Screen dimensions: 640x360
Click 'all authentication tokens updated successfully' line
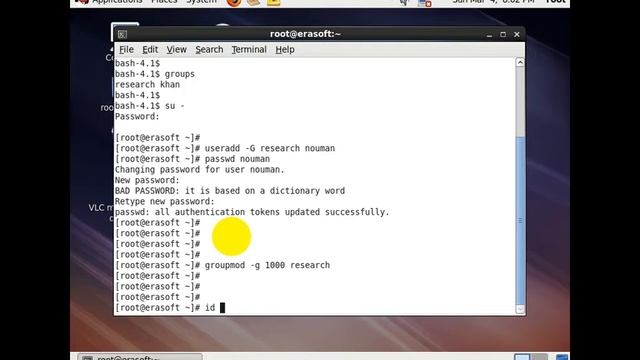point(252,212)
